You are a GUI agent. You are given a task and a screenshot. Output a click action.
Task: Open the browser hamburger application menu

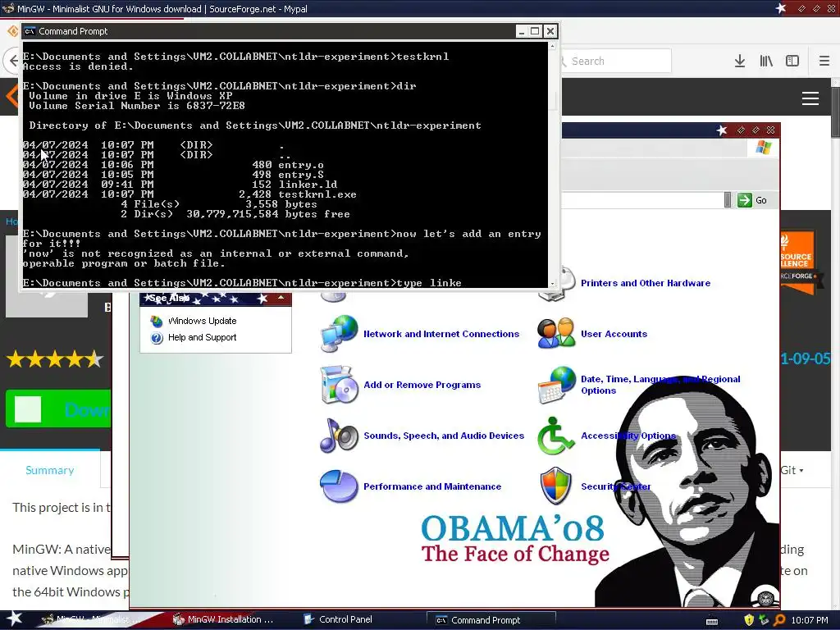pyautogui.click(x=824, y=61)
